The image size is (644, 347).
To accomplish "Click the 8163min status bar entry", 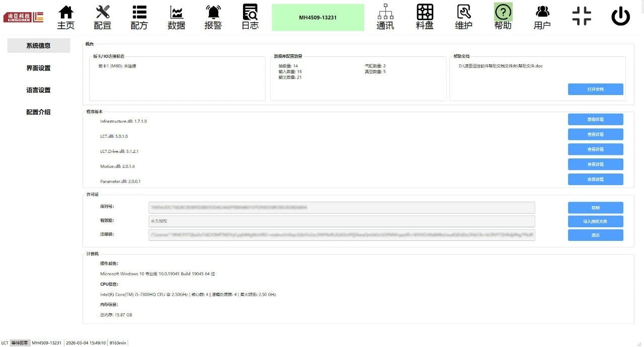I will point(118,343).
